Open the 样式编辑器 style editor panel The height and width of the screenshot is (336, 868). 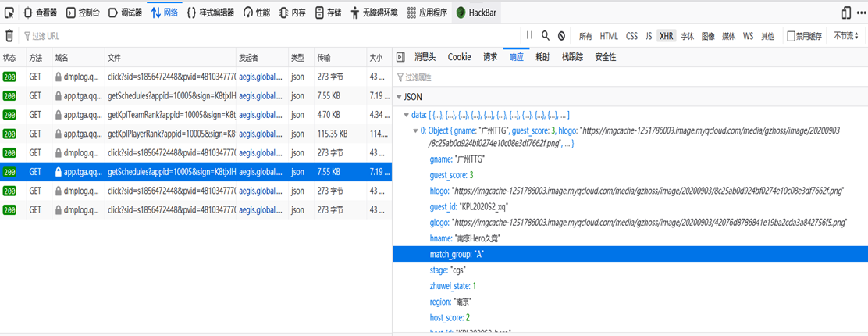pyautogui.click(x=210, y=13)
